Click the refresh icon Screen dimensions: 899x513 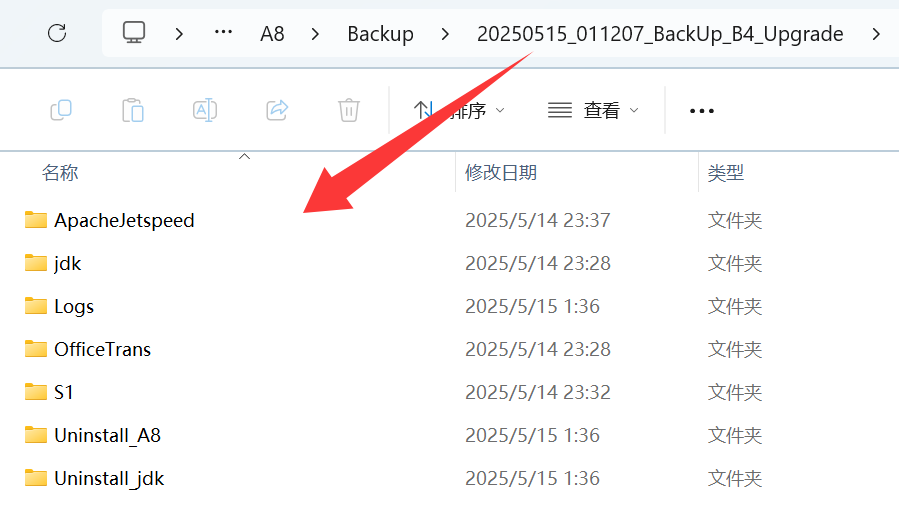point(57,33)
